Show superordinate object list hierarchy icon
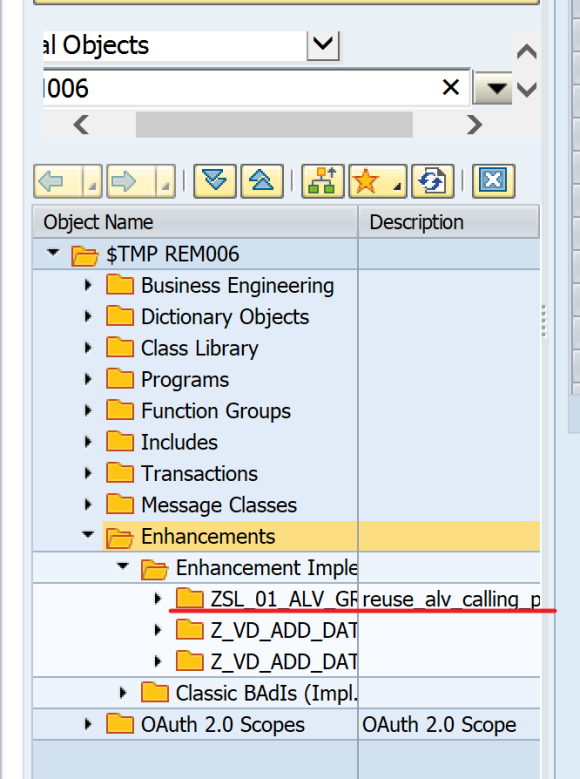Image resolution: width=580 pixels, height=779 pixels. 323,181
